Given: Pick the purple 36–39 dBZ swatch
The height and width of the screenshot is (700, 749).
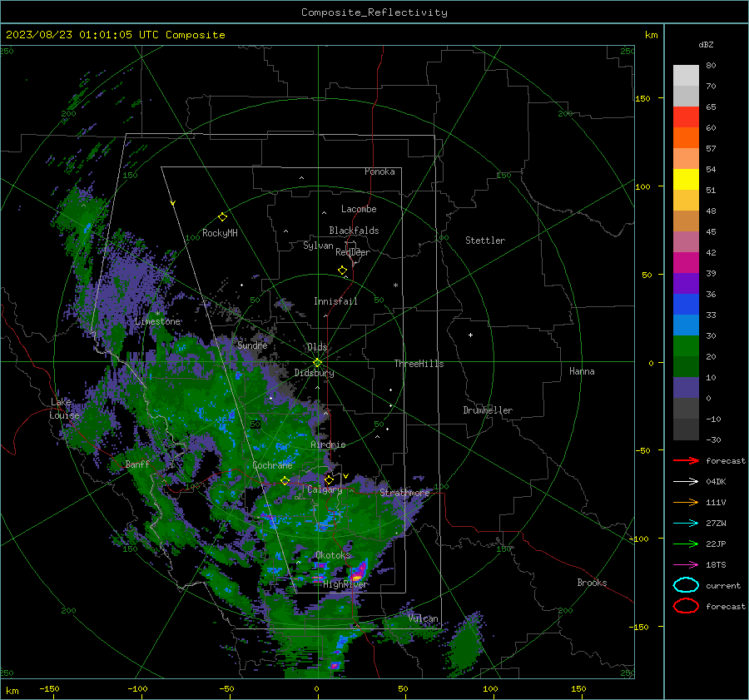Looking at the screenshot, I should point(686,283).
